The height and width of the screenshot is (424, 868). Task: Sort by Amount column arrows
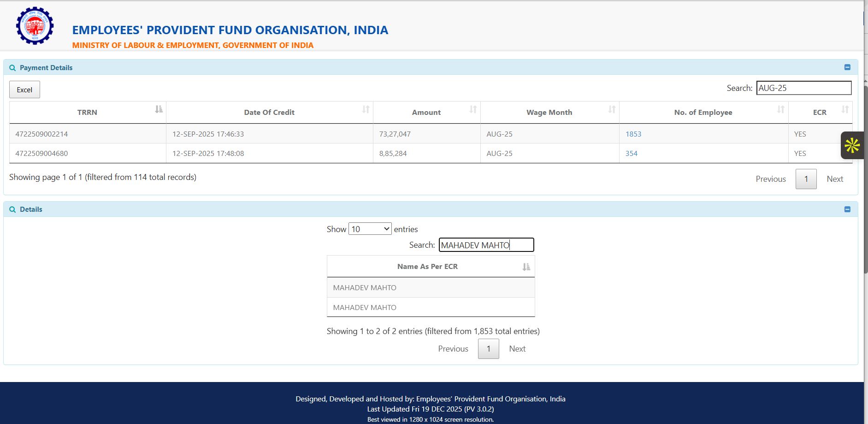473,109
